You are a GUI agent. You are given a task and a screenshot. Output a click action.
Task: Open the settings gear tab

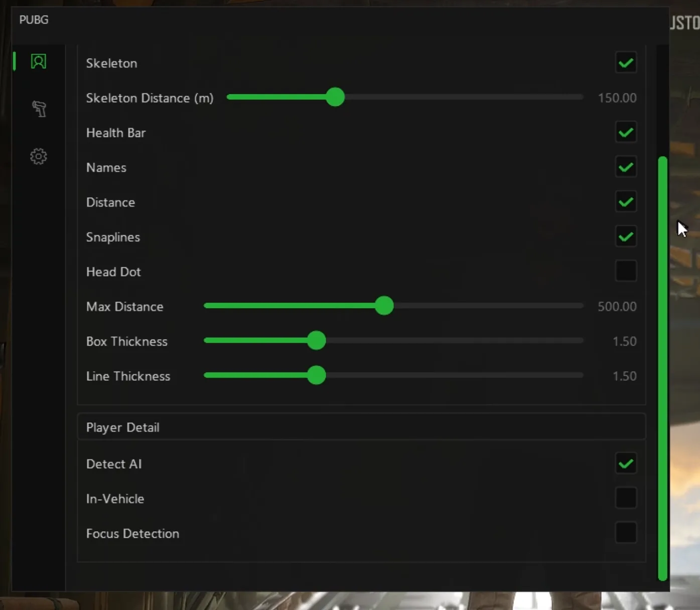(39, 157)
